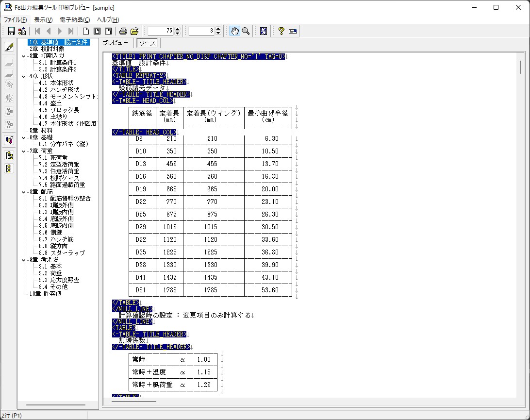The width and height of the screenshot is (530, 420).
Task: Select 7.1 死荷重 tree item
Action: tap(53, 158)
